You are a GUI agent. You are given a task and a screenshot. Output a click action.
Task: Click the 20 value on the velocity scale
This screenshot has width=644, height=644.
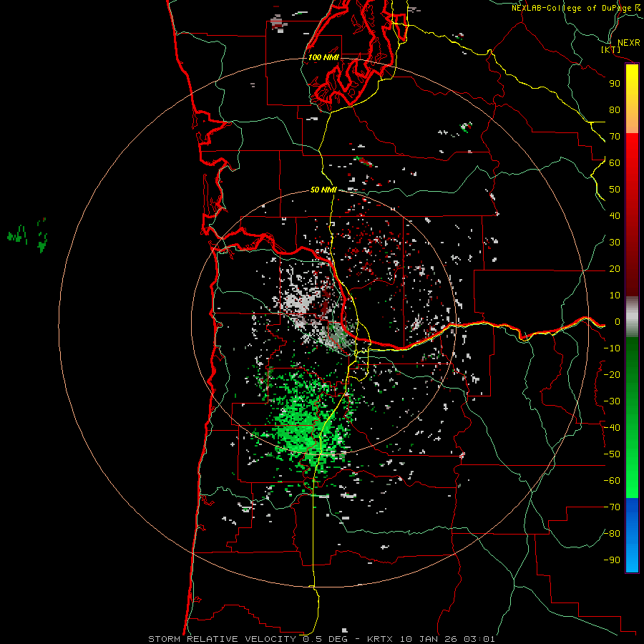point(615,269)
